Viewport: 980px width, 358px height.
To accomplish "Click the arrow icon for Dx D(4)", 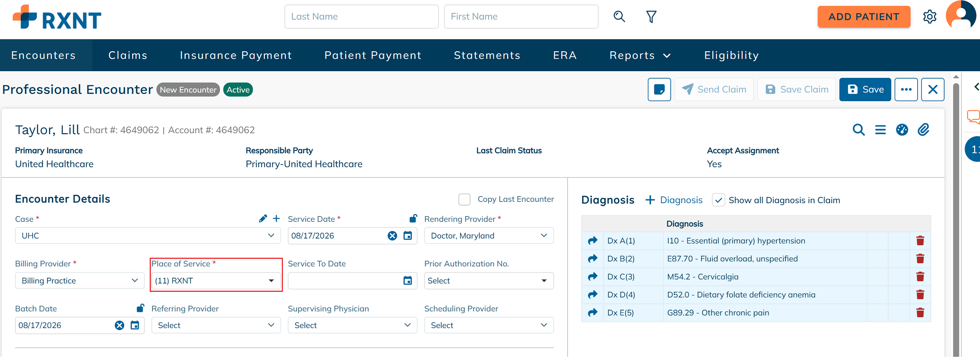I will click(x=593, y=295).
